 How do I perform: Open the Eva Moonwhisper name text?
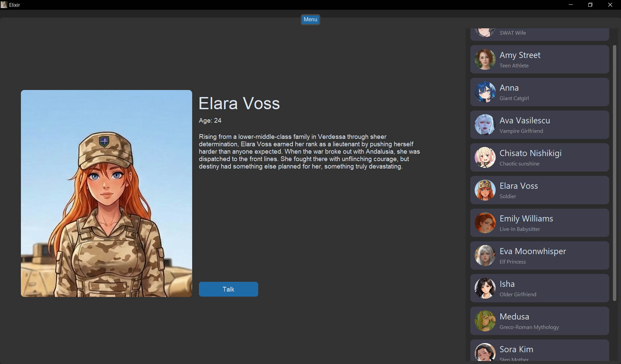pos(533,251)
